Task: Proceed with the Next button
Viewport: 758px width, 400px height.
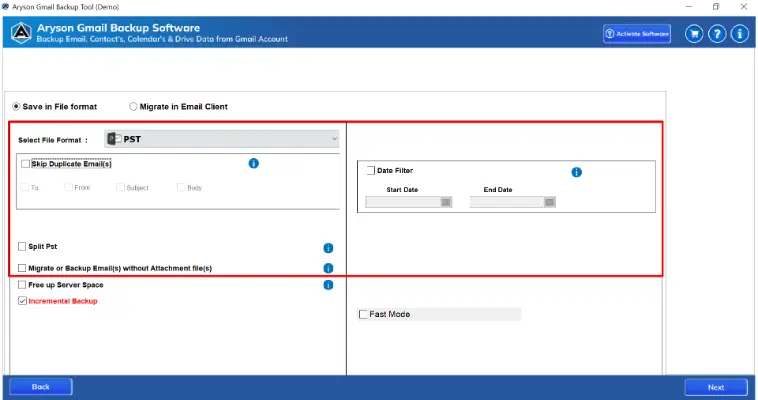Action: pos(716,387)
